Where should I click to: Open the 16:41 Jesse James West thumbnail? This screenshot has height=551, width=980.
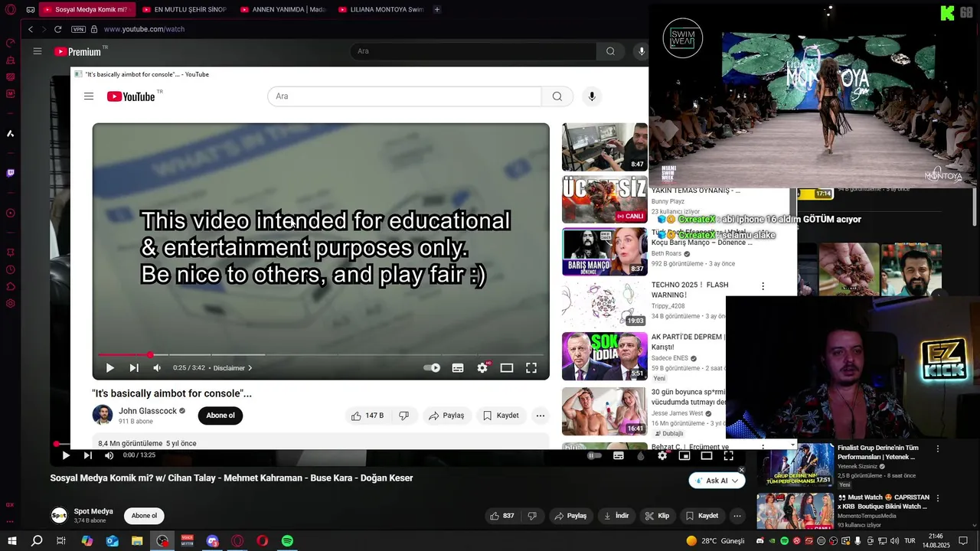click(605, 411)
